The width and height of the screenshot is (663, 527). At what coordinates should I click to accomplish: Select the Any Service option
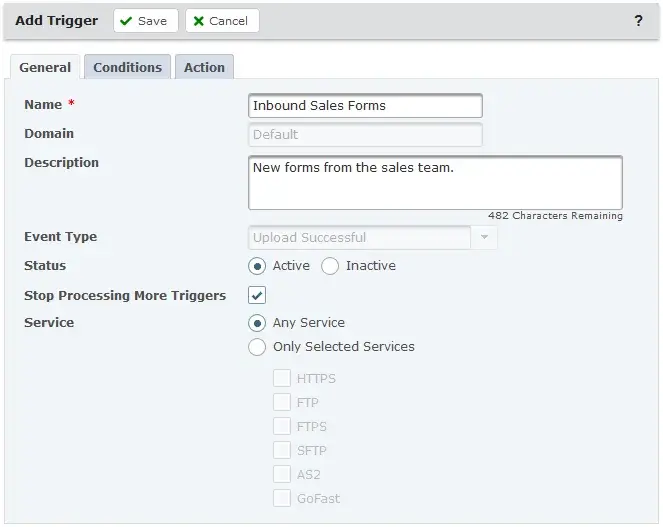tap(257, 323)
